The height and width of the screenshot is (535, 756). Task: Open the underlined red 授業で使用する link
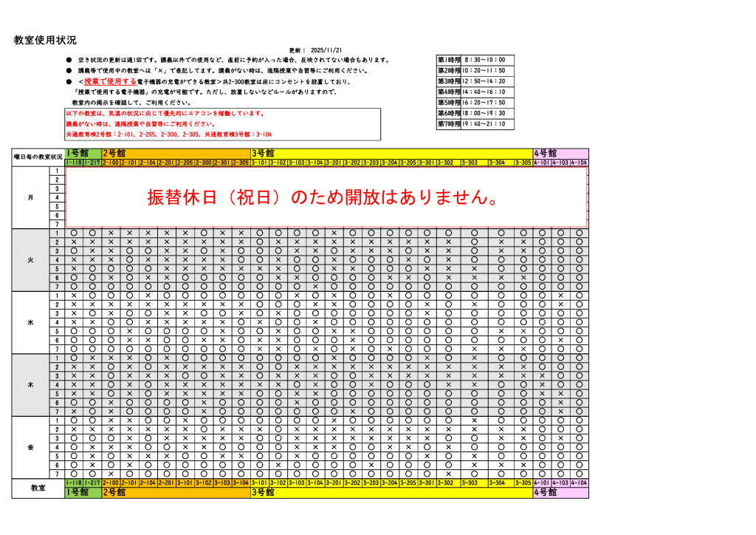point(110,81)
